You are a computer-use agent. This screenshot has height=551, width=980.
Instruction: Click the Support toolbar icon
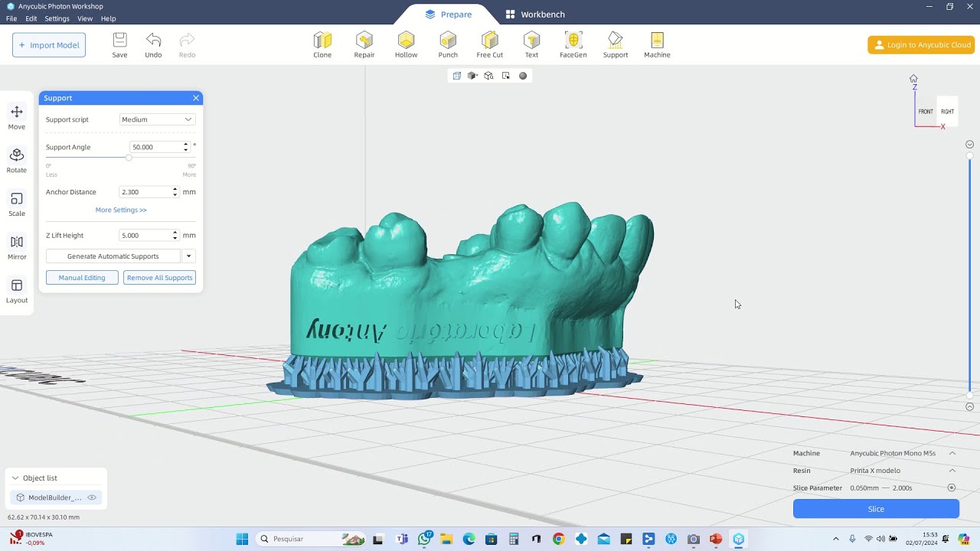click(x=616, y=44)
